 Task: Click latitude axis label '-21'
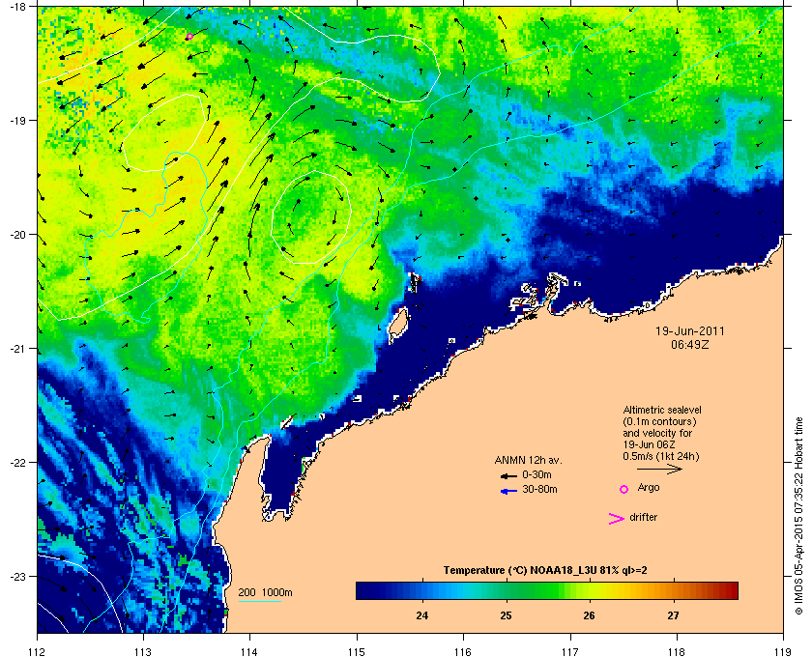(x=18, y=348)
